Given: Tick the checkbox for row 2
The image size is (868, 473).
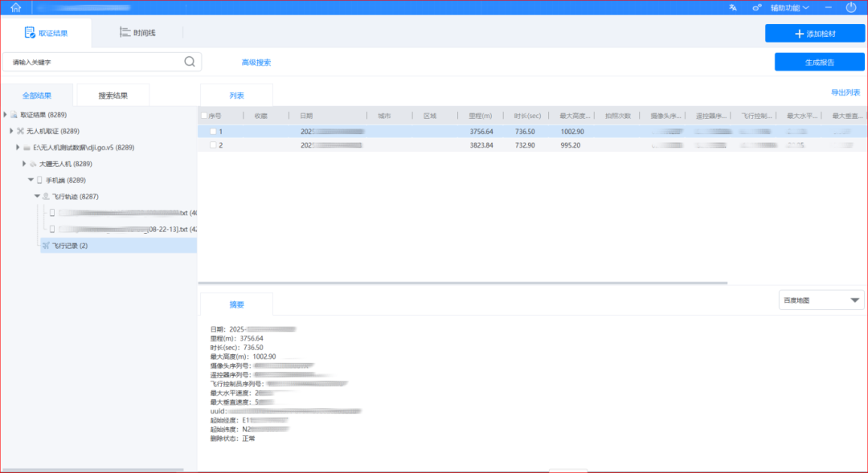Looking at the screenshot, I should click(x=213, y=145).
